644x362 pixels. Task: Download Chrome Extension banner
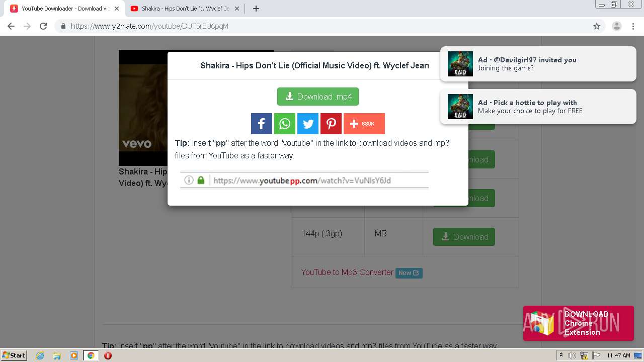578,323
